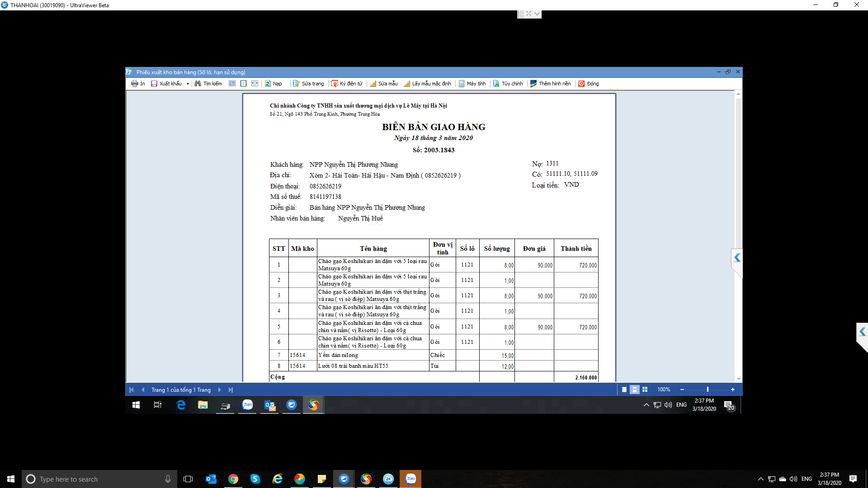Switch to multi-page grid view mode
The image size is (868, 488).
point(645,389)
